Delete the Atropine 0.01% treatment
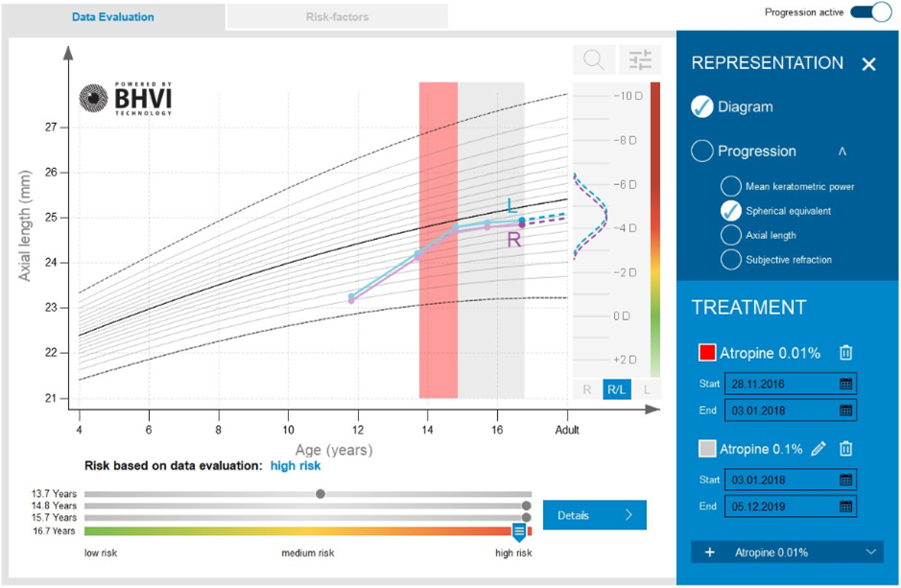Viewport: 901px width, 588px height. coord(845,353)
